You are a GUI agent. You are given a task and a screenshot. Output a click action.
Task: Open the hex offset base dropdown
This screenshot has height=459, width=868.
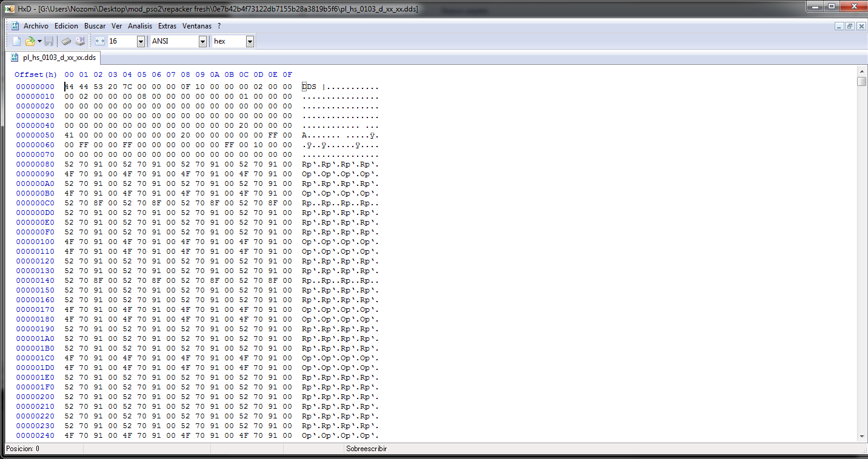[x=250, y=41]
